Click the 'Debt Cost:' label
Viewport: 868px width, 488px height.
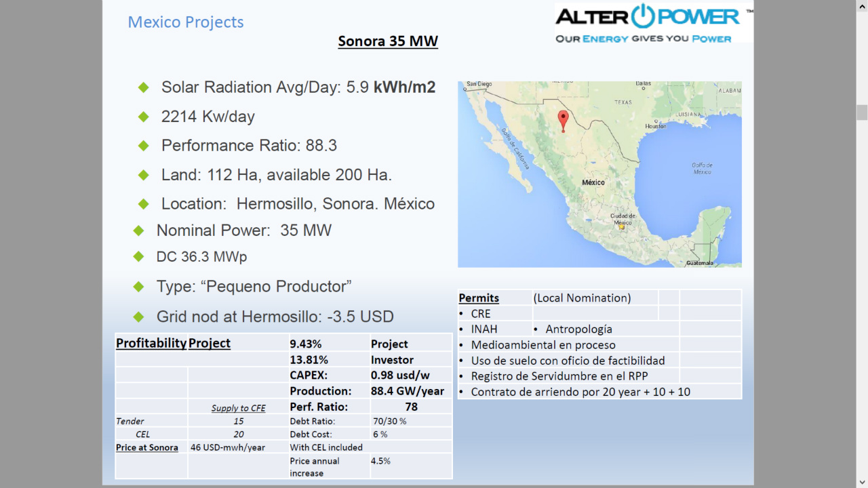[x=311, y=434]
